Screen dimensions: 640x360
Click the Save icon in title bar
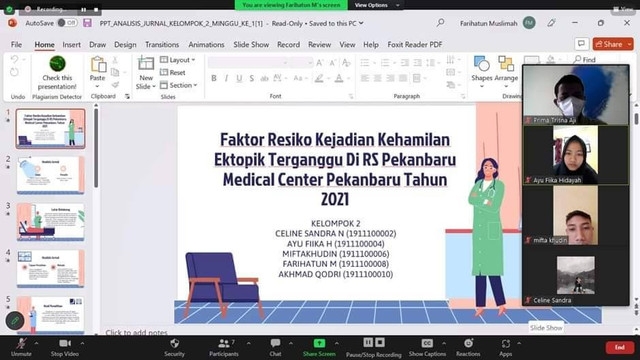pos(87,23)
